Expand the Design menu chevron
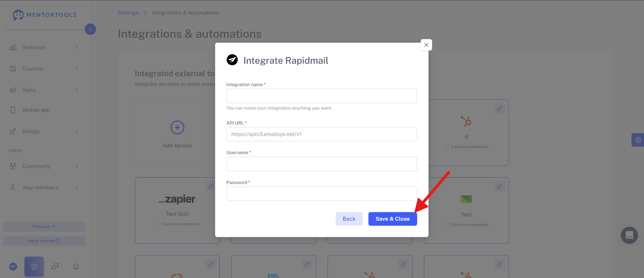Image resolution: width=644 pixels, height=278 pixels. [x=77, y=131]
